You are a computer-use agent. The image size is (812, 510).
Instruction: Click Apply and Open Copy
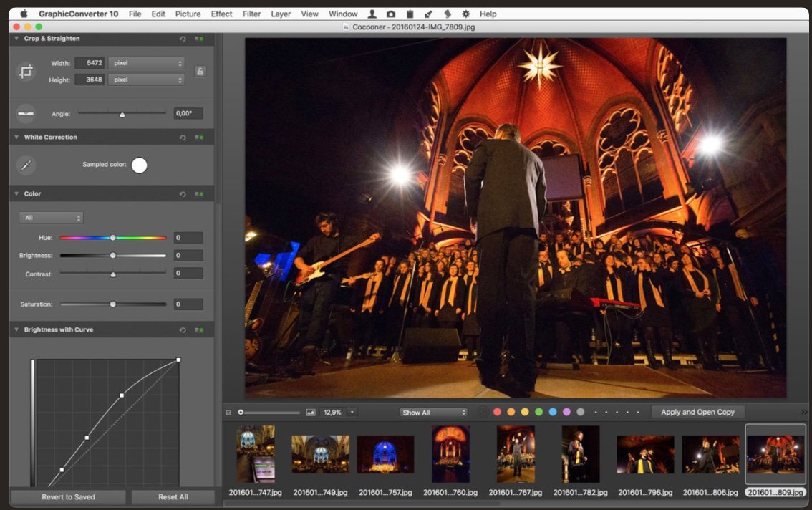(x=697, y=413)
